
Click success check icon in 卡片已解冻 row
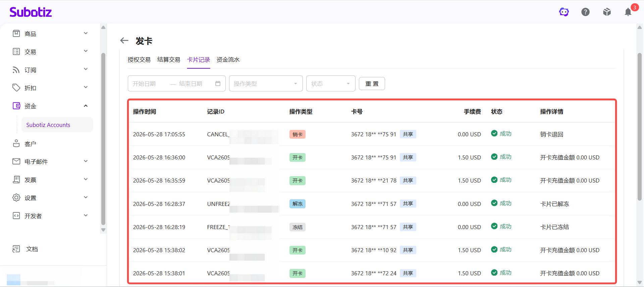494,203
